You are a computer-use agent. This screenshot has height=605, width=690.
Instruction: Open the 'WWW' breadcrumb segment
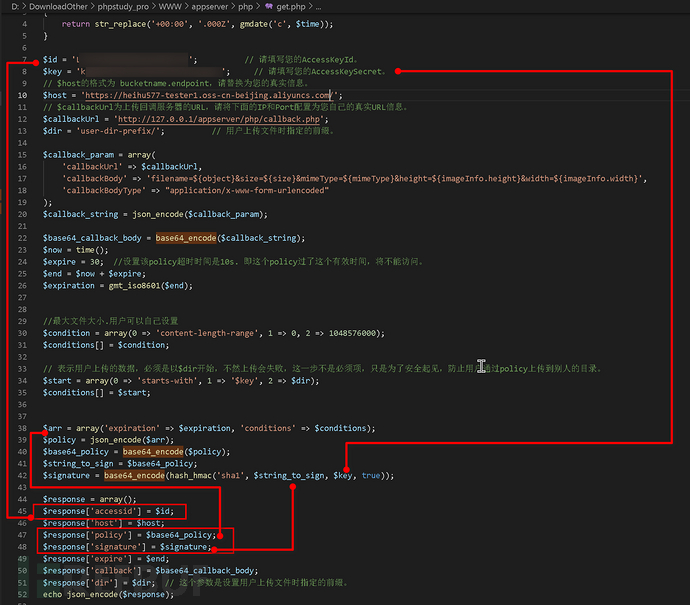(170, 7)
